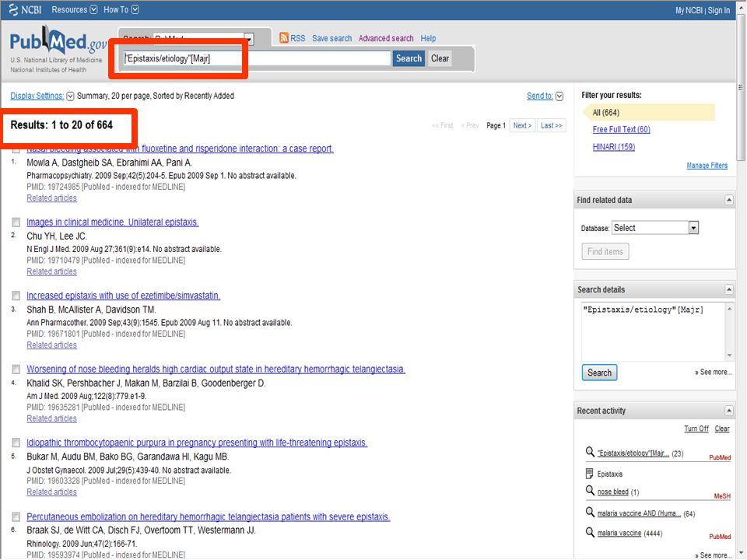Open My NCBI link

point(689,10)
